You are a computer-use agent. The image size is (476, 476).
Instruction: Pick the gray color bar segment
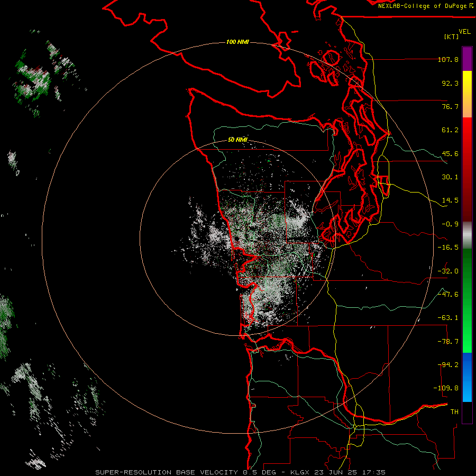tap(467, 235)
